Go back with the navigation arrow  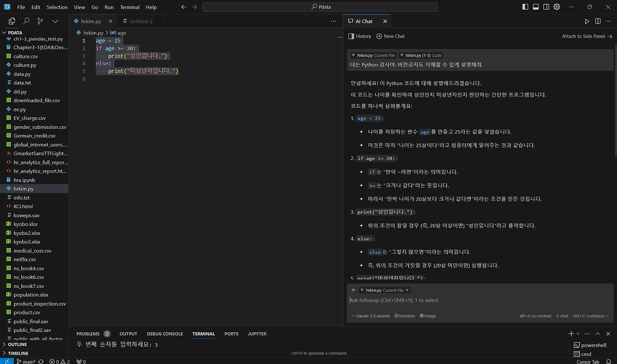(x=184, y=7)
